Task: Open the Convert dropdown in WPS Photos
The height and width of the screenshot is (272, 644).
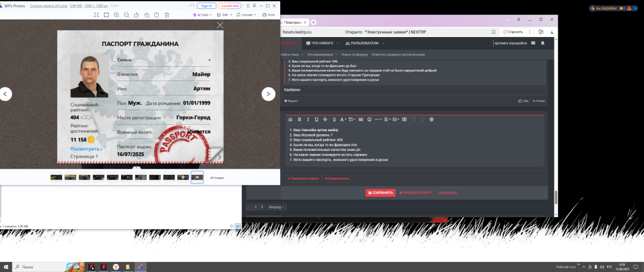Action: click(246, 15)
